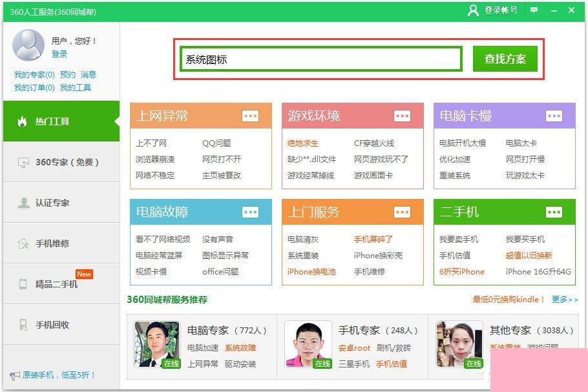Click the phone icon beside 精品二手机
This screenshot has height=392, width=588.
[23, 284]
